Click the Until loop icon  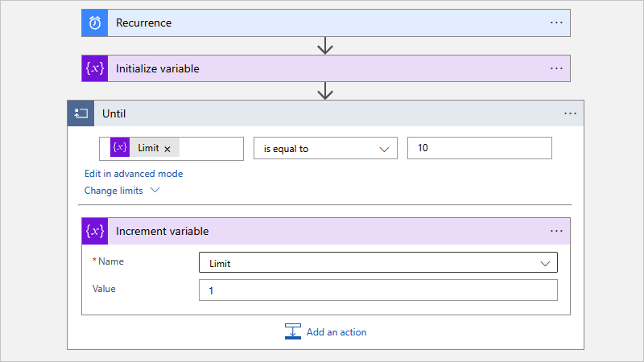pos(80,113)
